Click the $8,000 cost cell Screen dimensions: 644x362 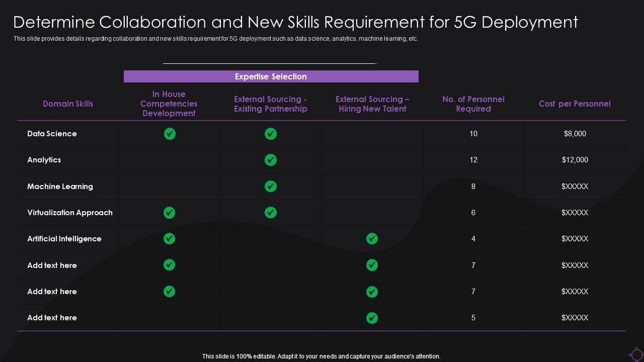(x=575, y=134)
